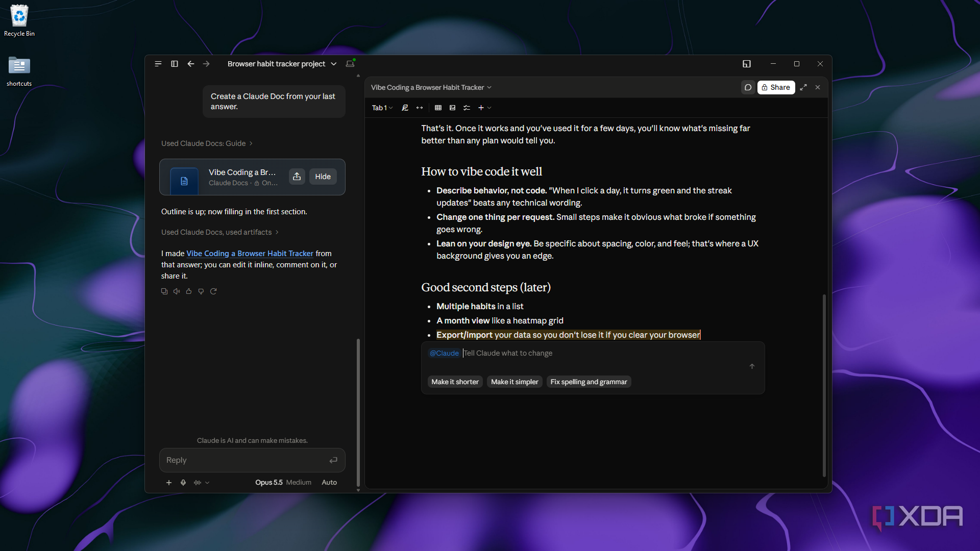Insert a table with the table icon
Viewport: 980px width, 551px height.
tap(438, 108)
